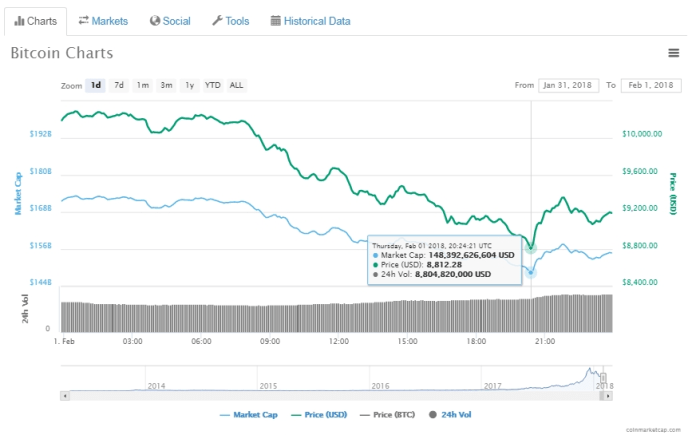Image resolution: width=696 pixels, height=435 pixels.
Task: Click the Markets tab arrows icon
Action: [83, 20]
